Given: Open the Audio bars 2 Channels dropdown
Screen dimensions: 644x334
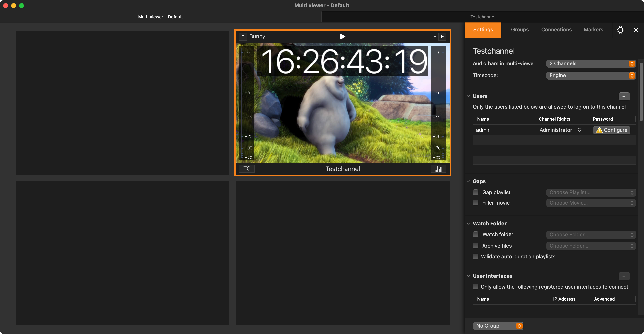Looking at the screenshot, I should (591, 64).
